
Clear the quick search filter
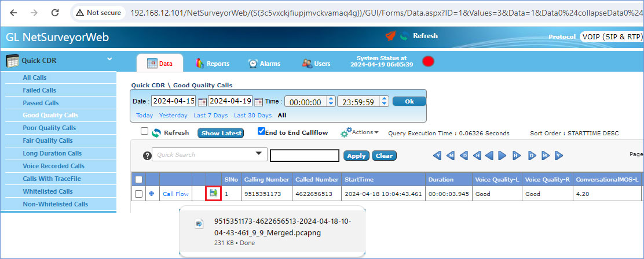pyautogui.click(x=384, y=156)
